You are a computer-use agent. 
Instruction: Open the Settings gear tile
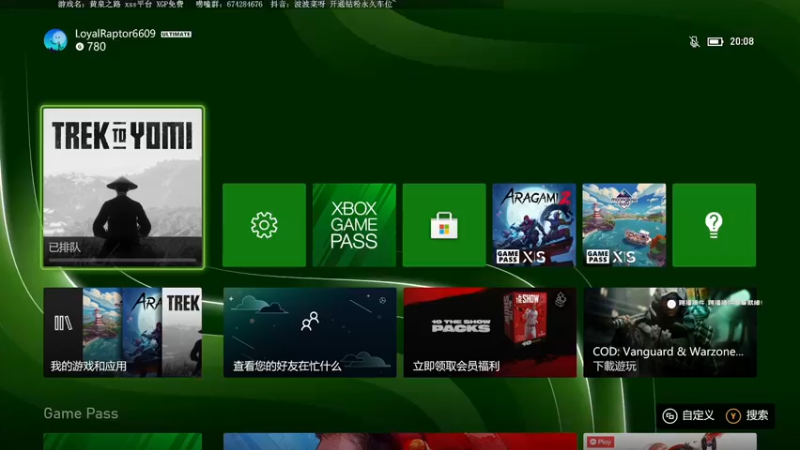point(264,225)
